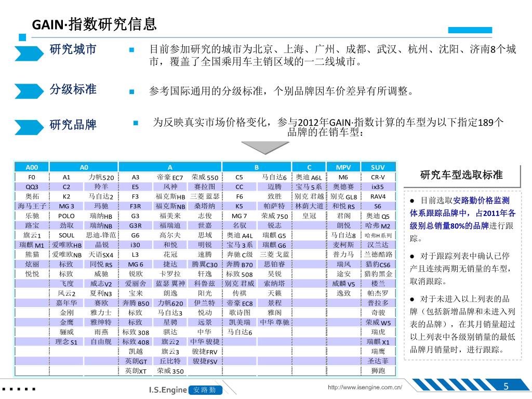
Task: Select the 荣威 550 cell
Action: click(205, 177)
